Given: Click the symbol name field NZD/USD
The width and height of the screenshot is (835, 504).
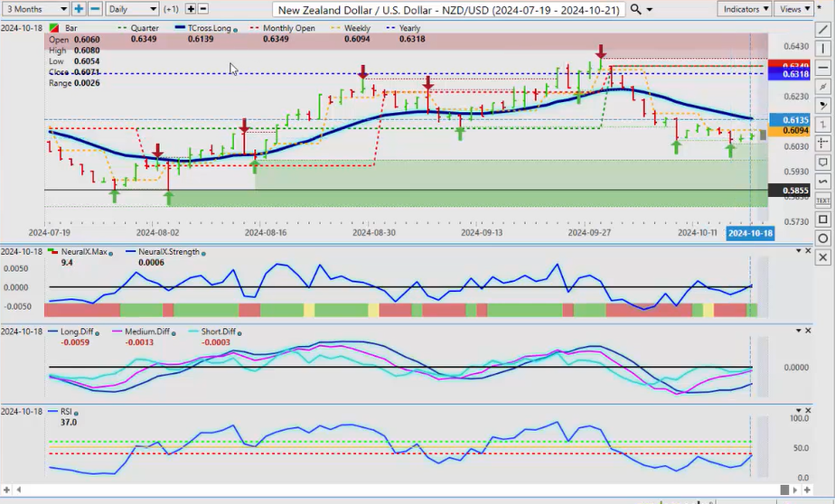Looking at the screenshot, I should click(447, 9).
